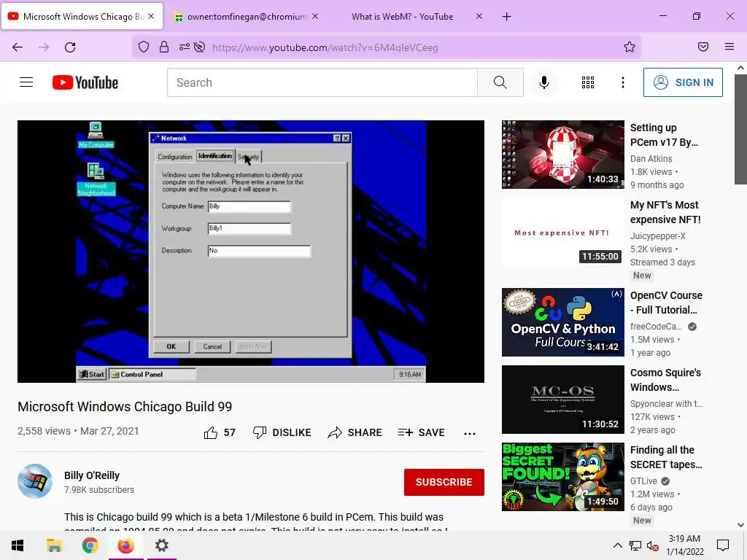The image size is (747, 560).
Task: Open the site permissions icon in address bar
Action: click(x=184, y=47)
